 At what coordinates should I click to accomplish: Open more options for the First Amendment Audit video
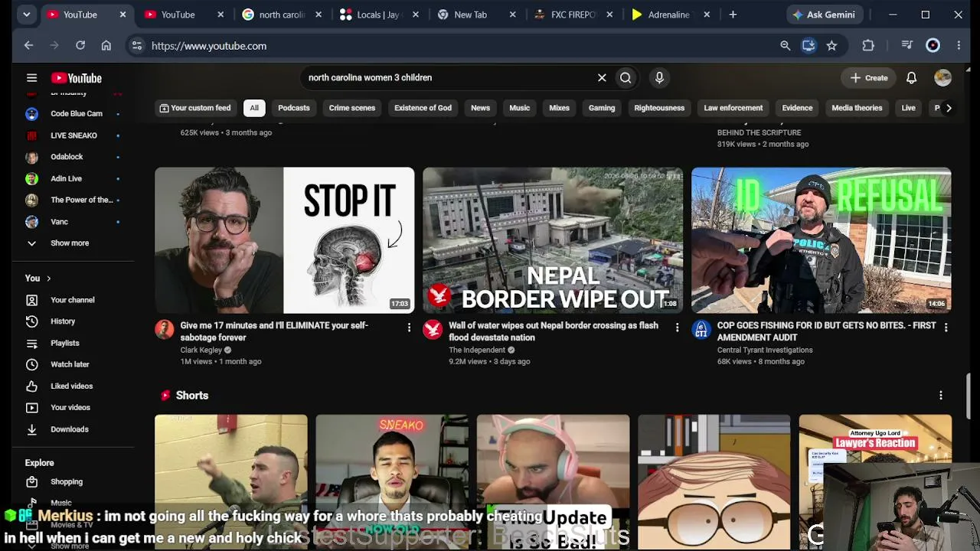coord(946,328)
